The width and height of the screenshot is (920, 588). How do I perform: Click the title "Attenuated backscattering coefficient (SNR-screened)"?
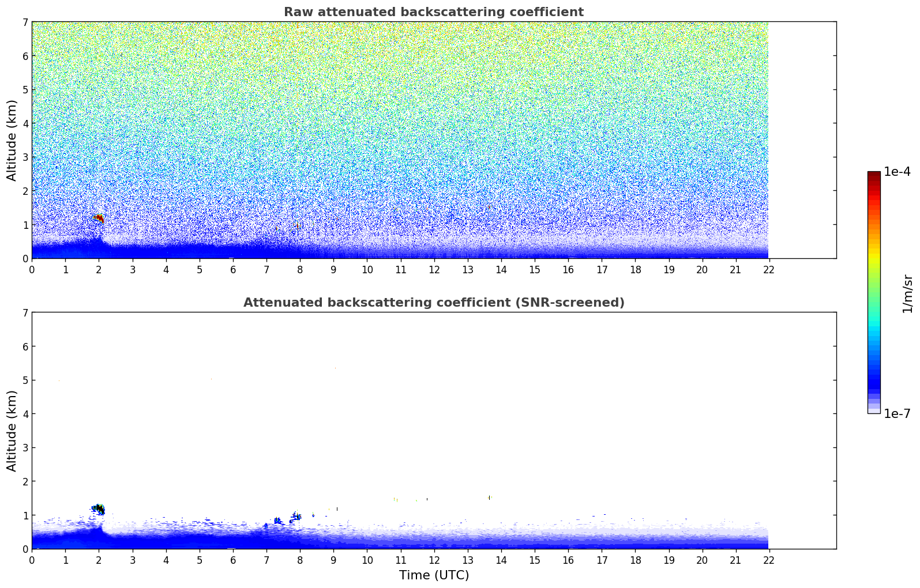(x=434, y=303)
